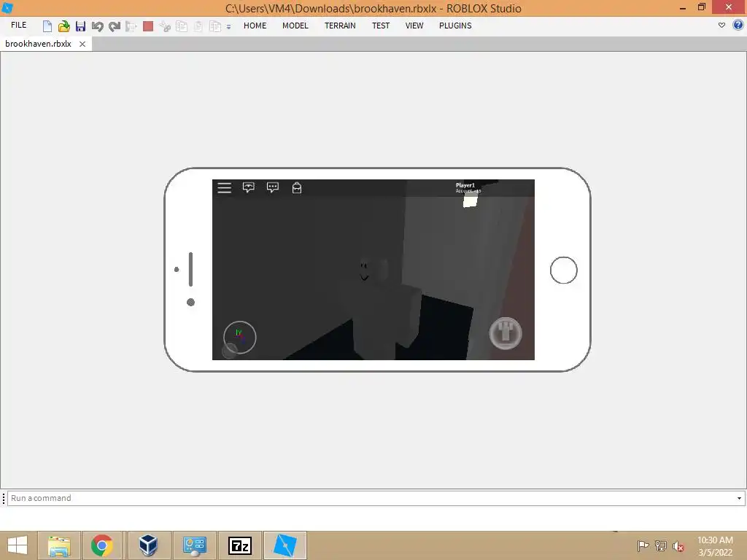Open Action Center flag in system tray
The width and height of the screenshot is (747, 560).
click(643, 546)
